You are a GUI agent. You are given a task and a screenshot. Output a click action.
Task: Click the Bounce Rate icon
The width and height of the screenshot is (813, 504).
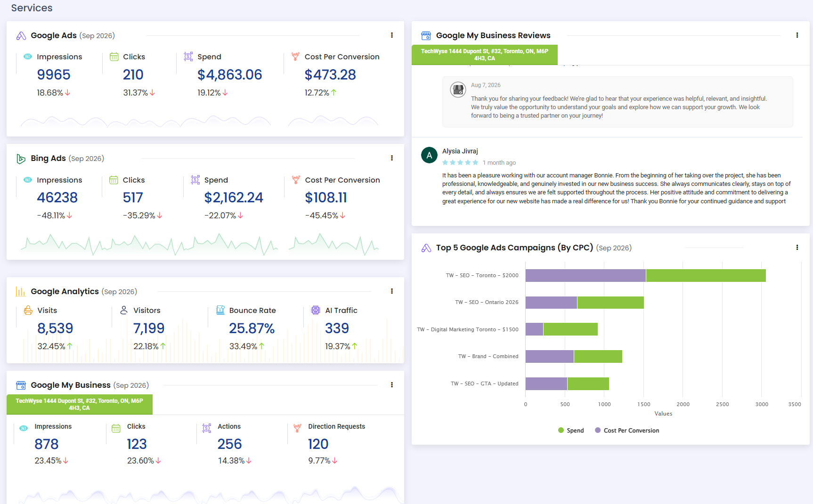220,310
